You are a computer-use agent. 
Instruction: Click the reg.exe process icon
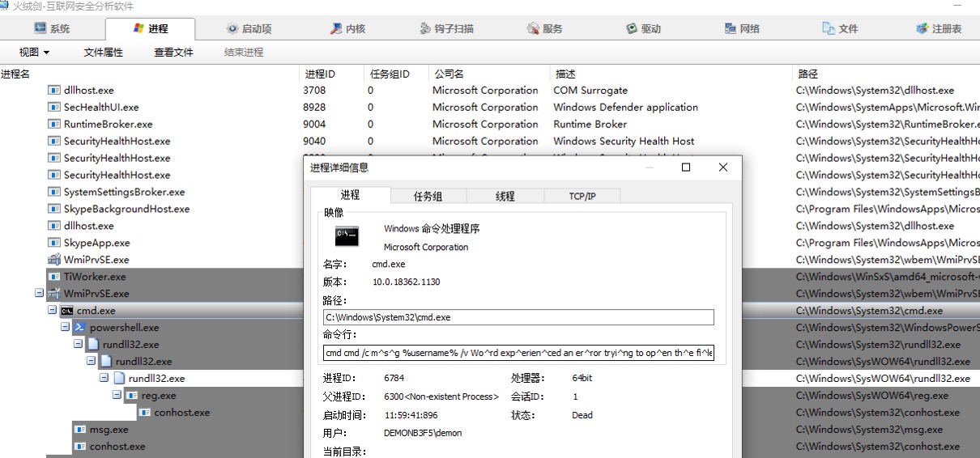pyautogui.click(x=132, y=396)
